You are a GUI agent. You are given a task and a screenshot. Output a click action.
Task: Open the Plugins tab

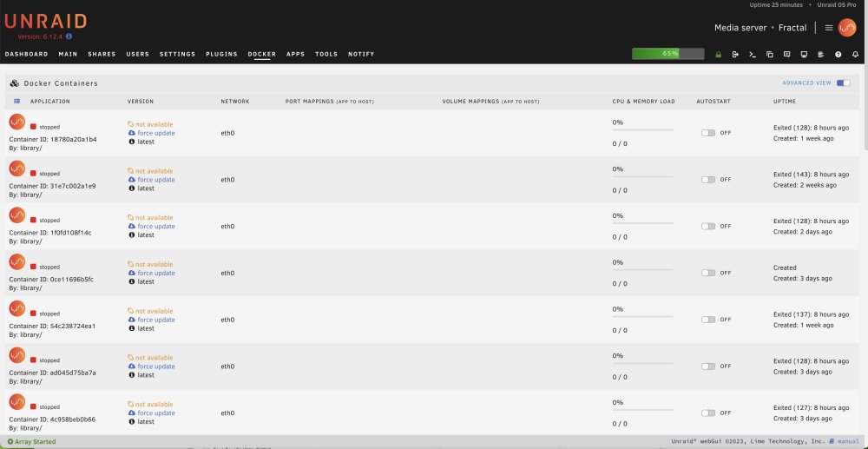coord(221,54)
